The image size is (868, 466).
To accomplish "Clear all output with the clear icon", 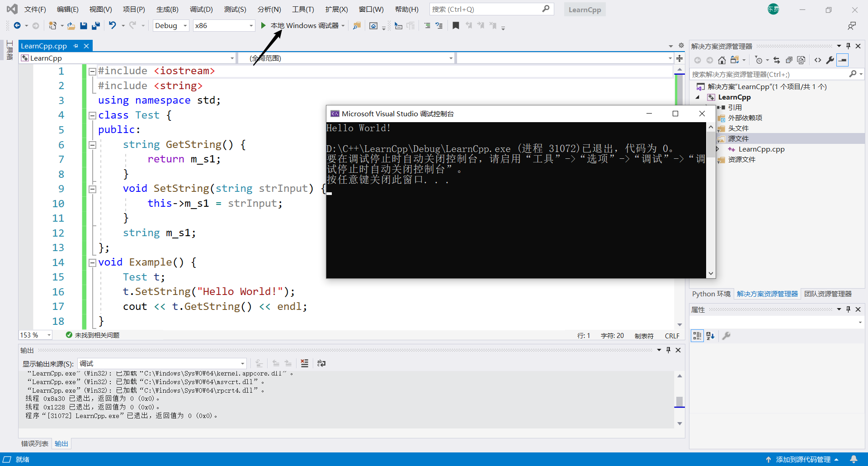I will pos(305,363).
